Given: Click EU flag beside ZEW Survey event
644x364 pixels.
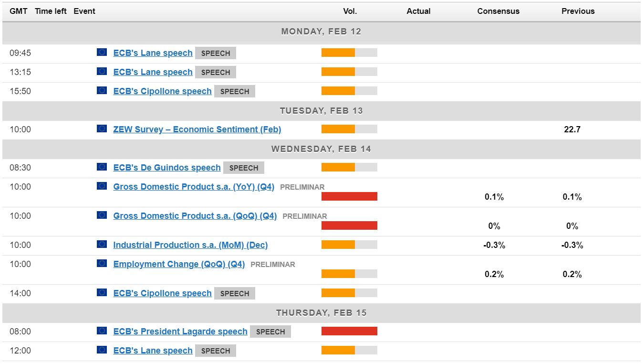Looking at the screenshot, I should 102,128.
